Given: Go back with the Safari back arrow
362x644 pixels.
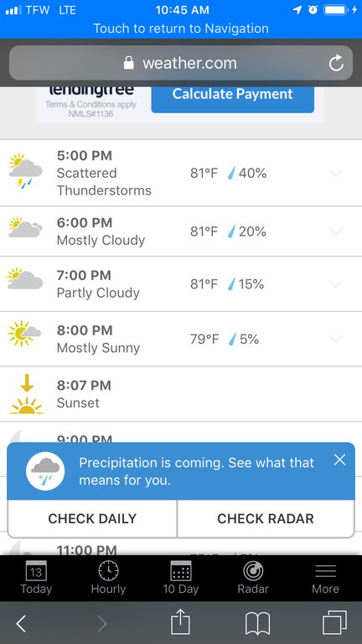Looking at the screenshot, I should [x=21, y=624].
